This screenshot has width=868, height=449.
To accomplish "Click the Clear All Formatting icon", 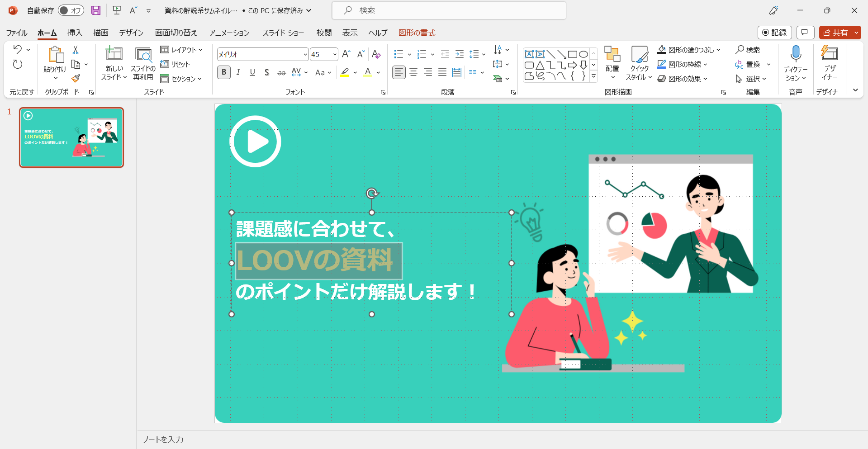I will 376,54.
